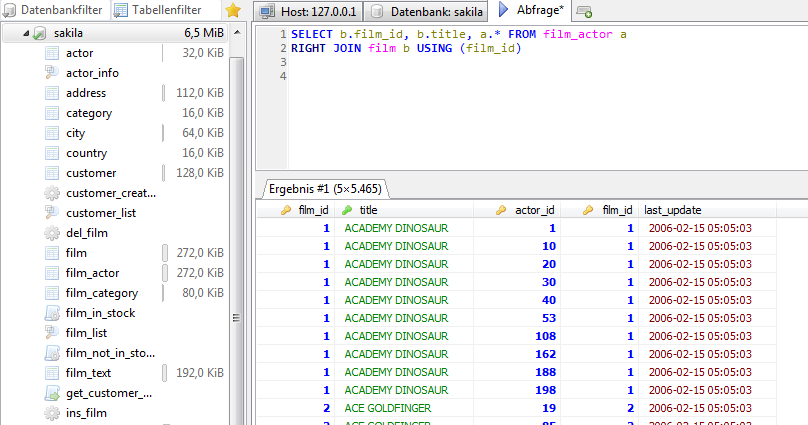Switch to the Host: 127.0.0.1 tab
808x425 pixels.
coord(308,12)
